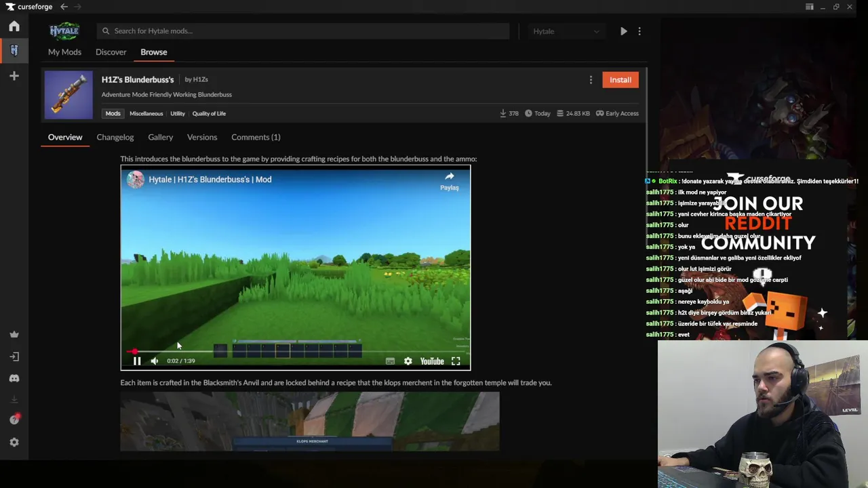Image resolution: width=868 pixels, height=488 pixels.
Task: Seek on the video progress bar
Action: [x=295, y=351]
